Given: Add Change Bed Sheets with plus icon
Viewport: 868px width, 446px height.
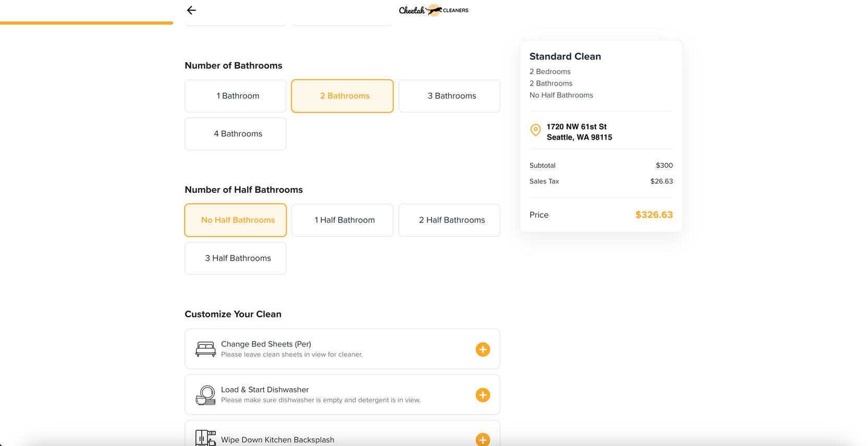Looking at the screenshot, I should point(483,350).
